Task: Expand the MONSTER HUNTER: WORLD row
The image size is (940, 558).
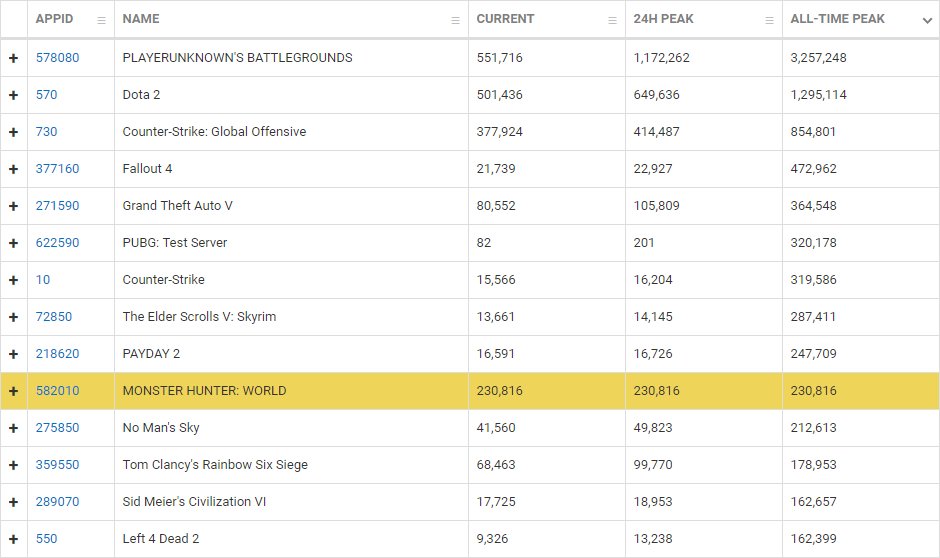Action: [x=13, y=391]
